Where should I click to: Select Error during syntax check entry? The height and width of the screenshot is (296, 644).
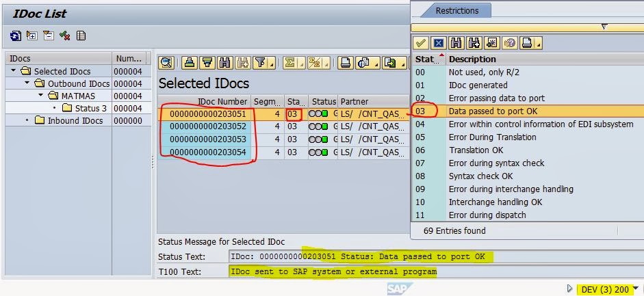528,163
